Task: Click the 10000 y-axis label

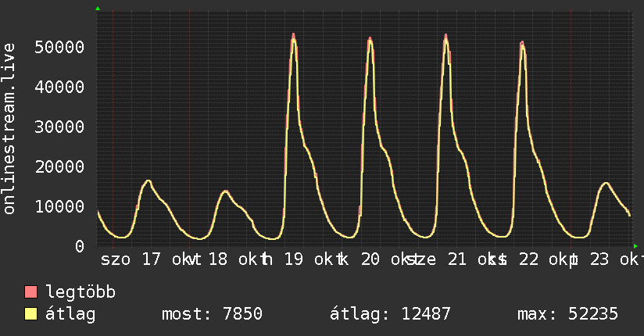Action: click(59, 206)
